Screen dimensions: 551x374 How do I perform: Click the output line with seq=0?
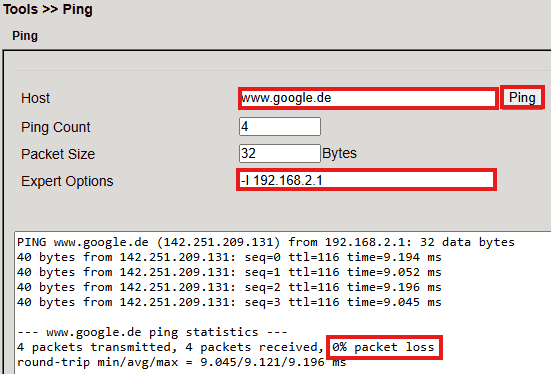coord(229,257)
